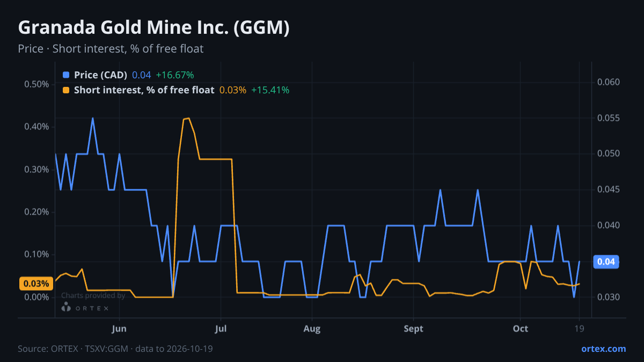
Task: Click the +15.41% short interest change value
Action: coord(270,90)
